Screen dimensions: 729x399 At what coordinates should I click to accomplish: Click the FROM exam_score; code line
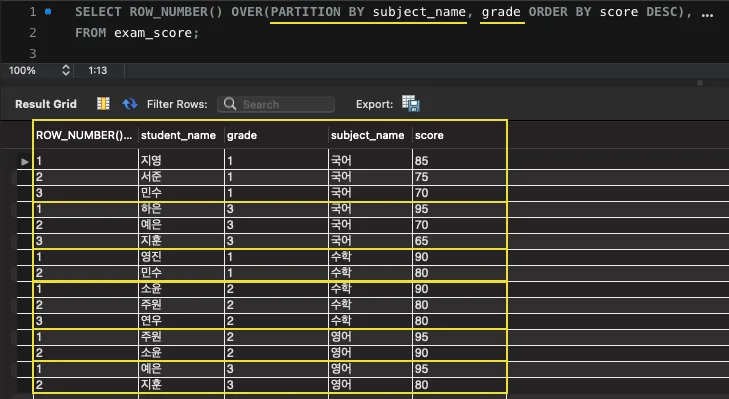(x=137, y=33)
